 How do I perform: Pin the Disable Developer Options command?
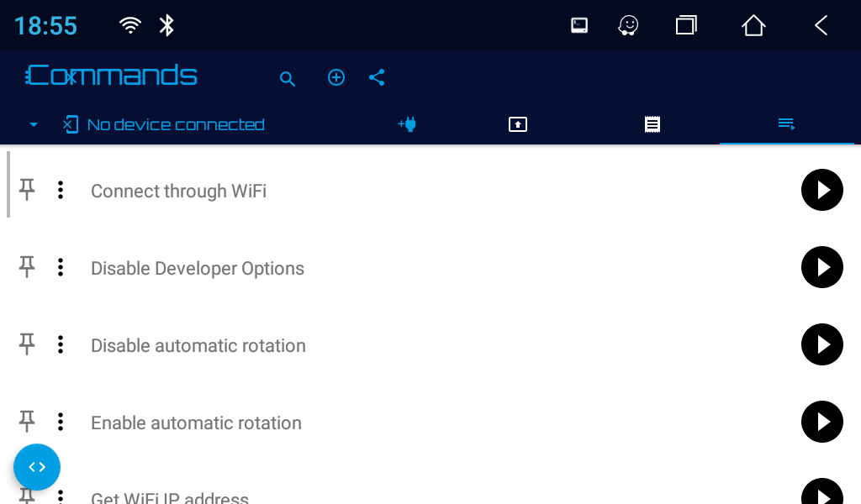[x=26, y=267]
